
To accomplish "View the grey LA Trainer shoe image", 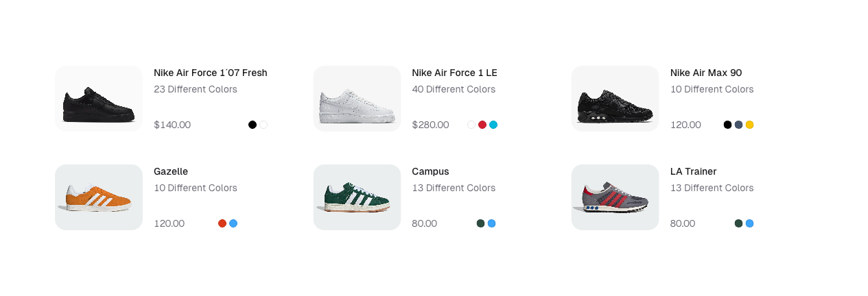I will pyautogui.click(x=615, y=197).
